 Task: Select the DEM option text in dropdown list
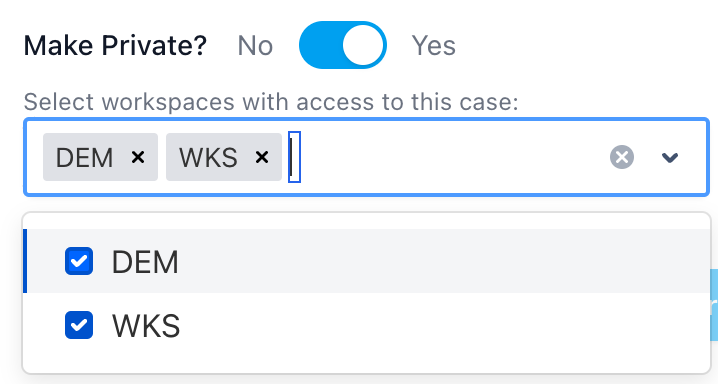coord(145,262)
